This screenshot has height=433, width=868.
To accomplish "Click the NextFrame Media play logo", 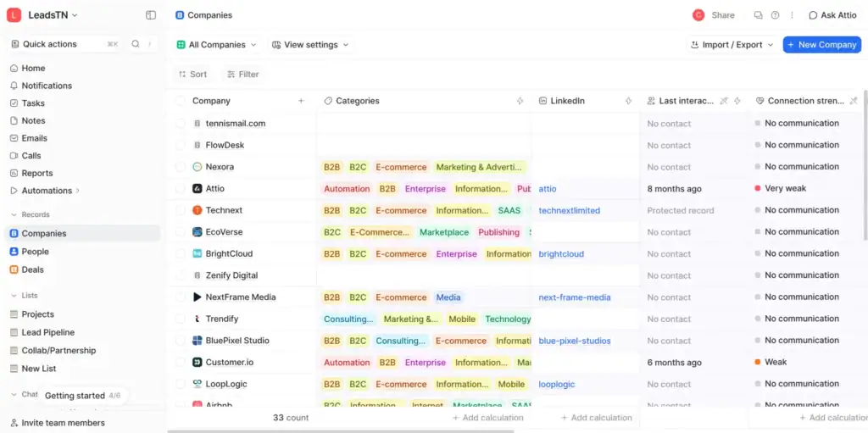I will tap(197, 297).
